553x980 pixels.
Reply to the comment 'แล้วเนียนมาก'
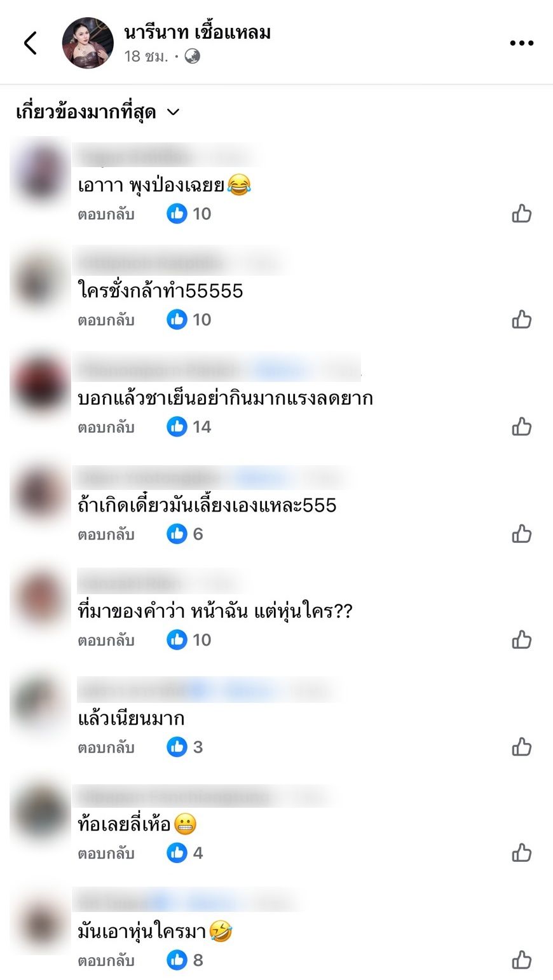(106, 747)
